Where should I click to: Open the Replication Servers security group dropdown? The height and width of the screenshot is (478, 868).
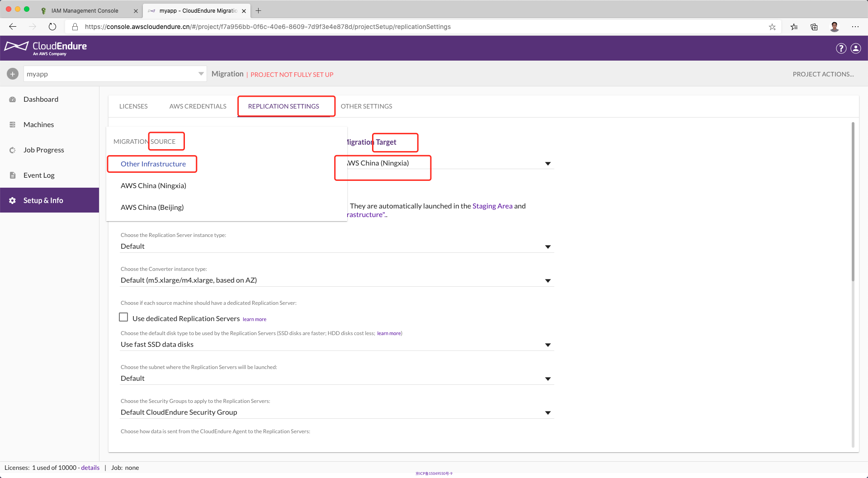click(547, 413)
